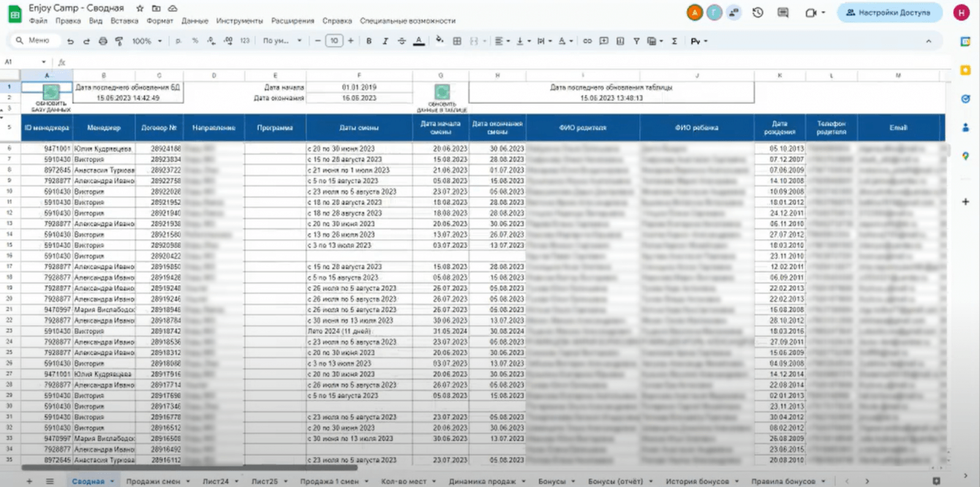Switch to the Динамика продаж sheet tab
The width and height of the screenshot is (980, 487).
click(x=481, y=481)
